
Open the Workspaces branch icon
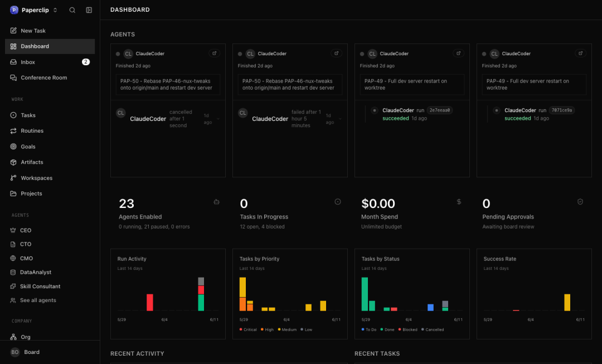tap(13, 178)
